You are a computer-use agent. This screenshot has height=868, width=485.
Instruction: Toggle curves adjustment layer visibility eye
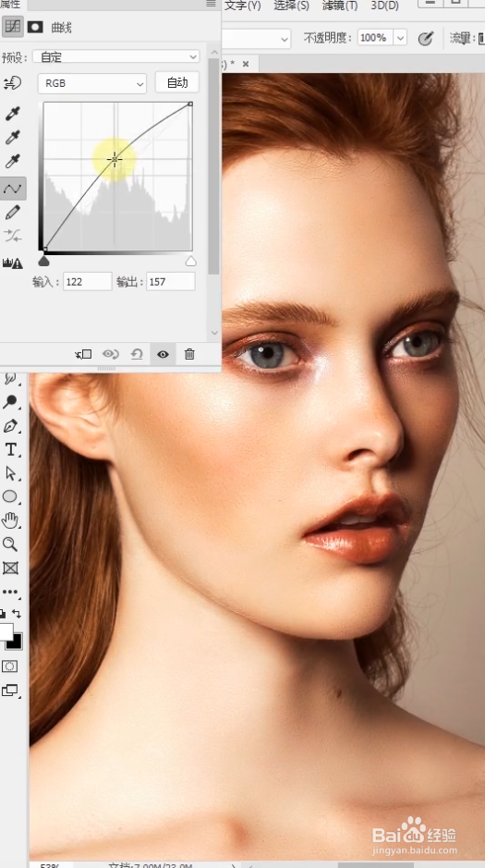(163, 354)
